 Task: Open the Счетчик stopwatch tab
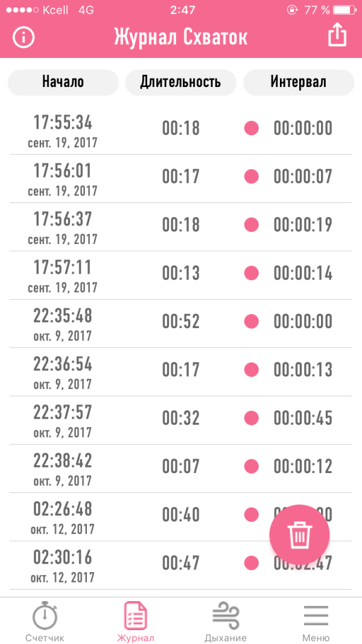click(x=45, y=622)
